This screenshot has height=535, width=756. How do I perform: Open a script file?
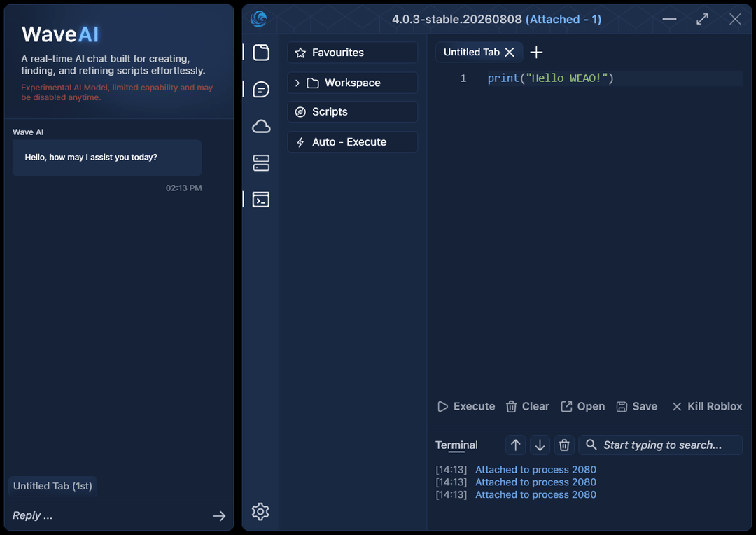582,406
